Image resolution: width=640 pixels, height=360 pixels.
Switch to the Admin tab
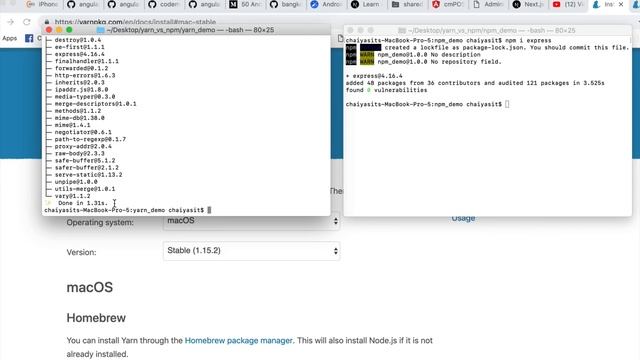coord(488,4)
